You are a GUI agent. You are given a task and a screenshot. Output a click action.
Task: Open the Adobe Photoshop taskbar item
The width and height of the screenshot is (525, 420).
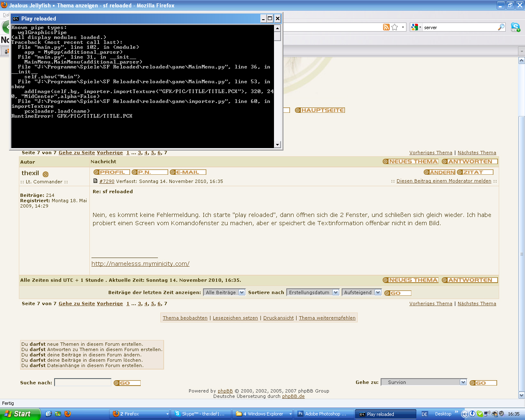point(322,414)
